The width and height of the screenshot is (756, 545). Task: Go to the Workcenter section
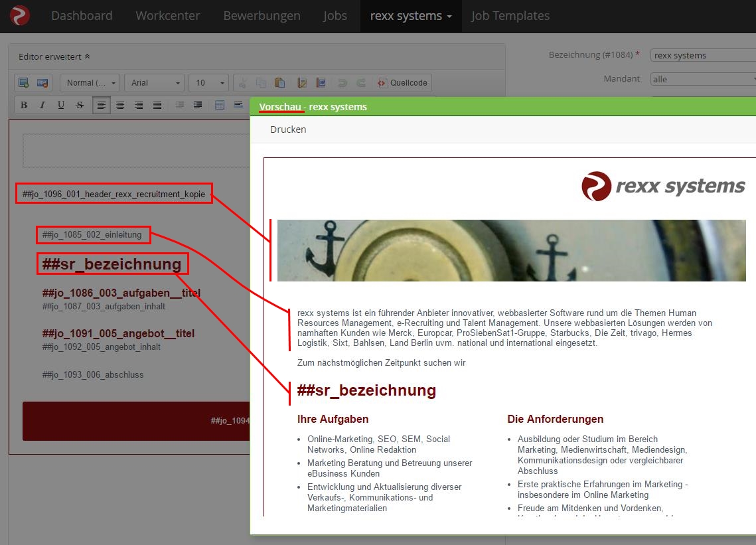click(168, 16)
